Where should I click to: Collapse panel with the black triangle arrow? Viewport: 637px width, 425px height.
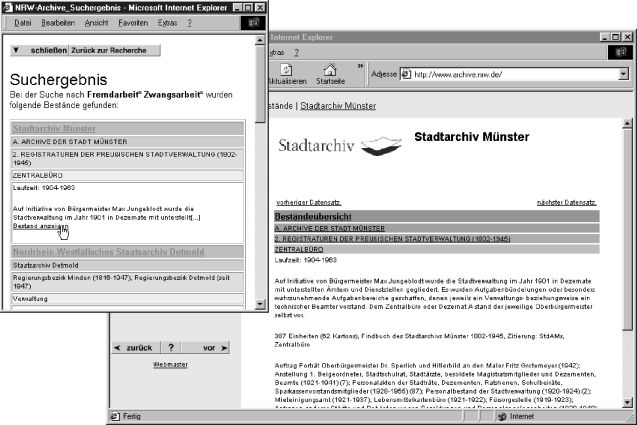click(16, 49)
